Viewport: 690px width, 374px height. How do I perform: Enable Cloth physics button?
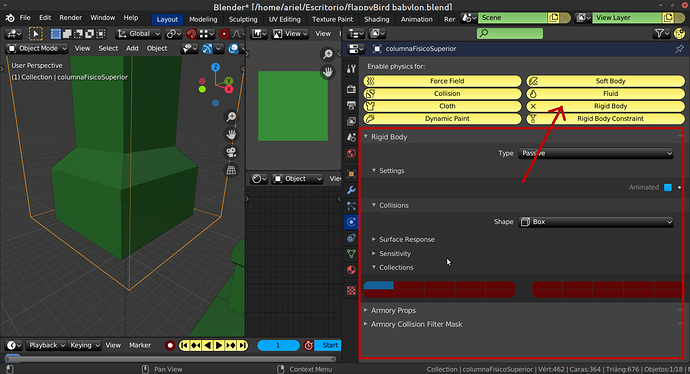[442, 106]
